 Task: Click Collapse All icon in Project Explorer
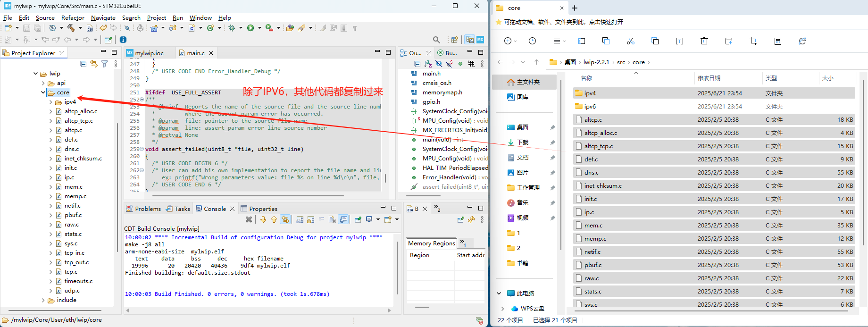pos(83,64)
